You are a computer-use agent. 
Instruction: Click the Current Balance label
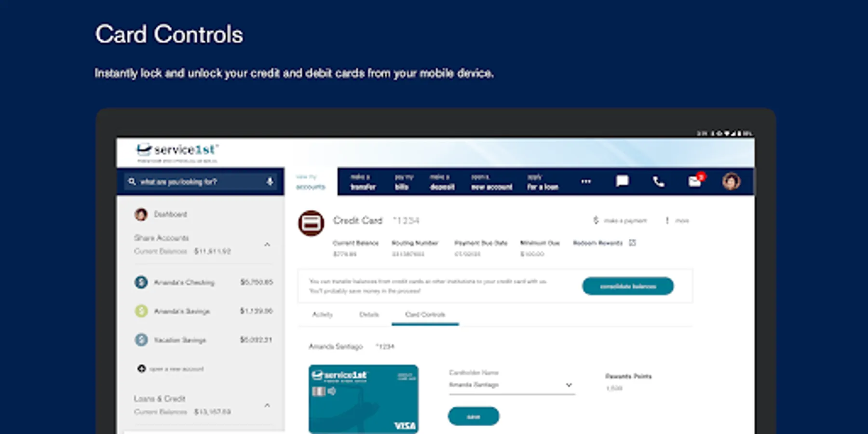point(356,243)
